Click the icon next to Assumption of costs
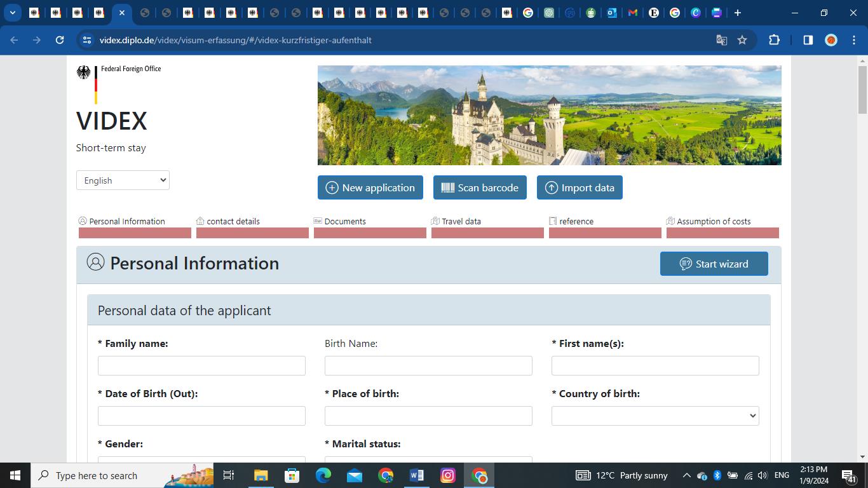The width and height of the screenshot is (868, 488). pos(670,220)
